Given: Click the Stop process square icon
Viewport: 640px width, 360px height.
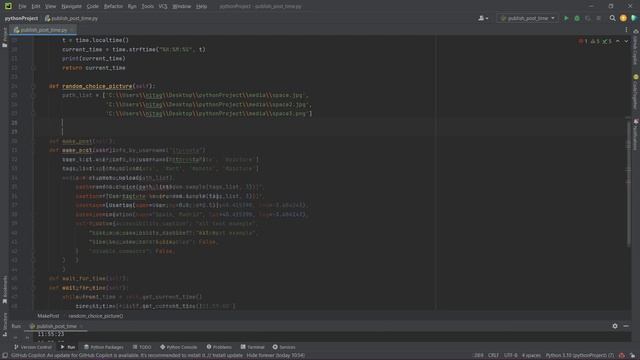Looking at the screenshot, I should [x=599, y=18].
